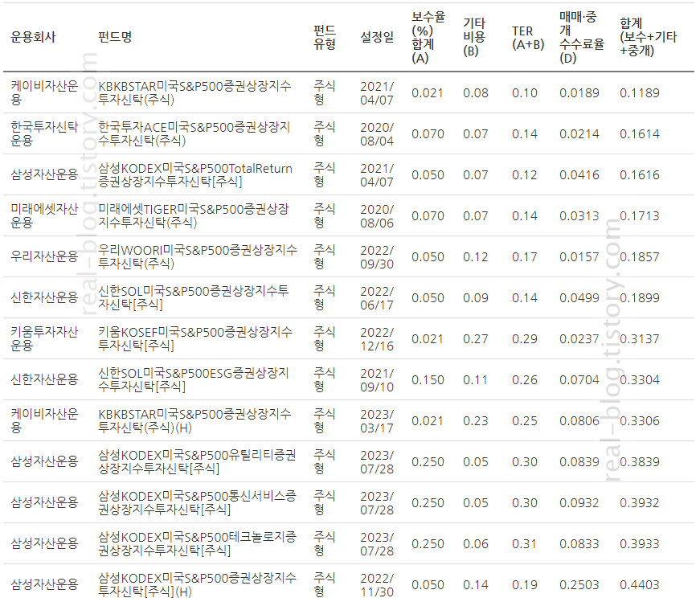
Task: Click the date 2022/06/17
Action: pyautogui.click(x=377, y=298)
